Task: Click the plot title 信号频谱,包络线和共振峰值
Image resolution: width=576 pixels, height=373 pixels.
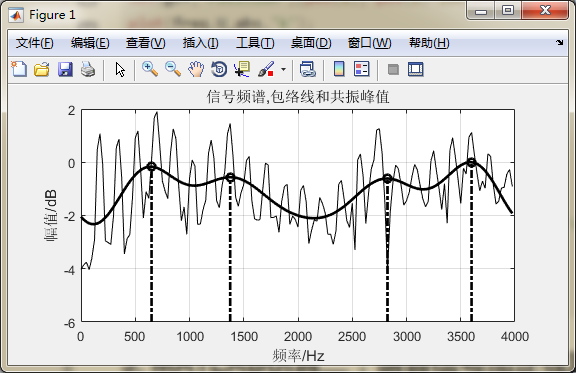Action: click(x=298, y=97)
